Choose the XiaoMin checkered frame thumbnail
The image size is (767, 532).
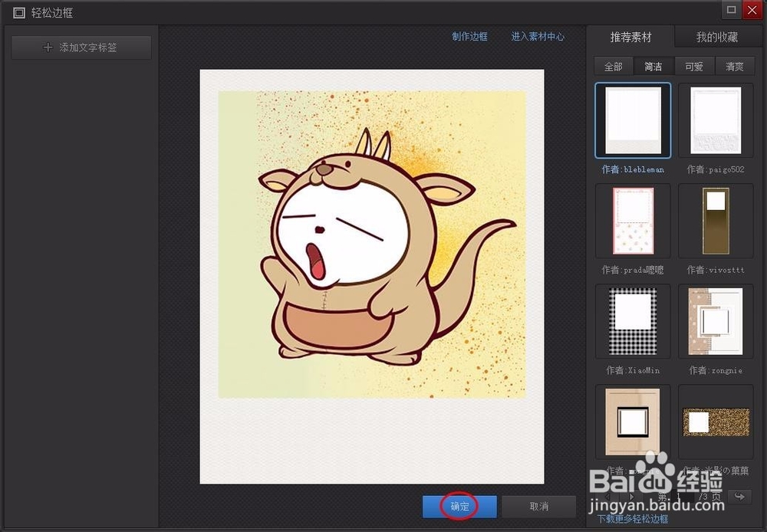[x=633, y=321]
